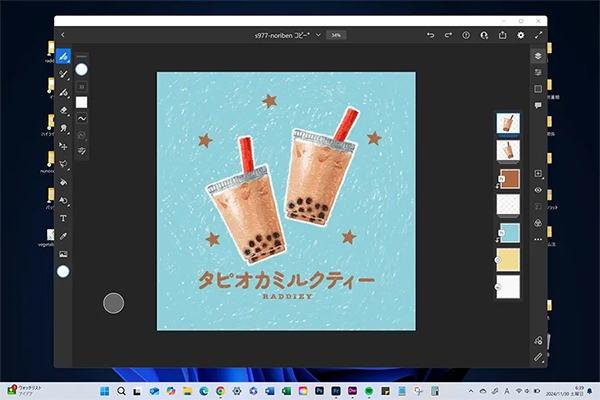Open File Explorer from taskbar

[187, 391]
